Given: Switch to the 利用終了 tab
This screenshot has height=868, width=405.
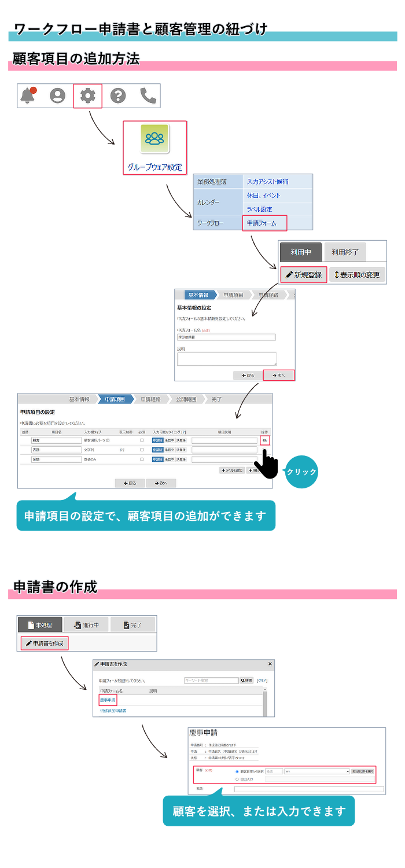Looking at the screenshot, I should point(345,252).
